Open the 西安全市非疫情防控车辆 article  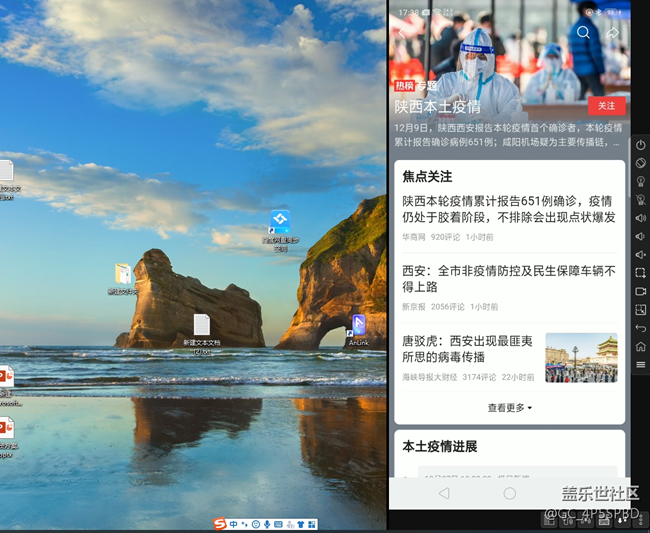tap(509, 279)
